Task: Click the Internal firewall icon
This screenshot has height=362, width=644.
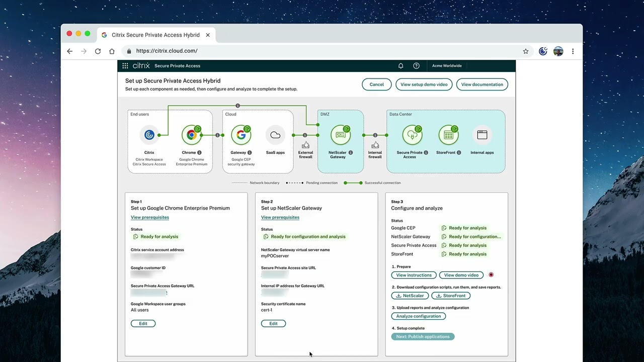Action: (375, 145)
